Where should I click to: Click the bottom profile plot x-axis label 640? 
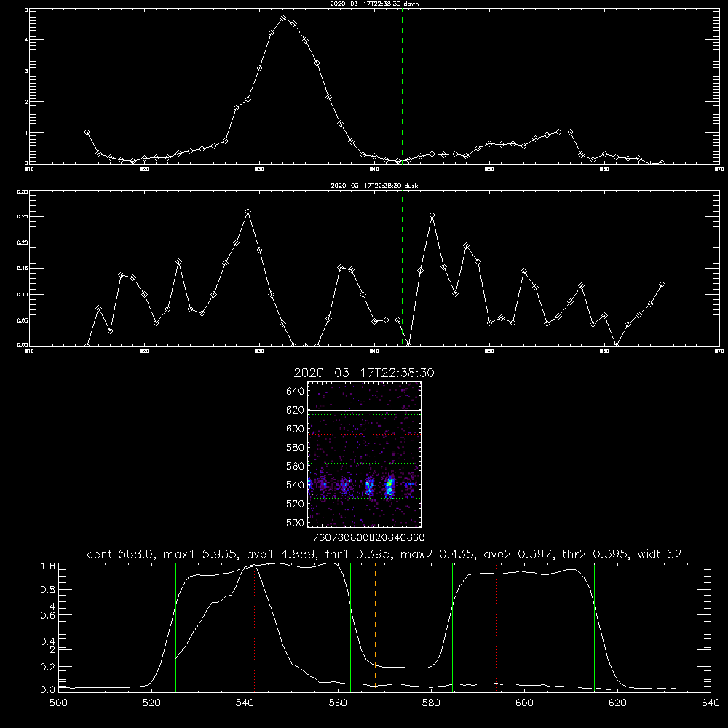711,703
